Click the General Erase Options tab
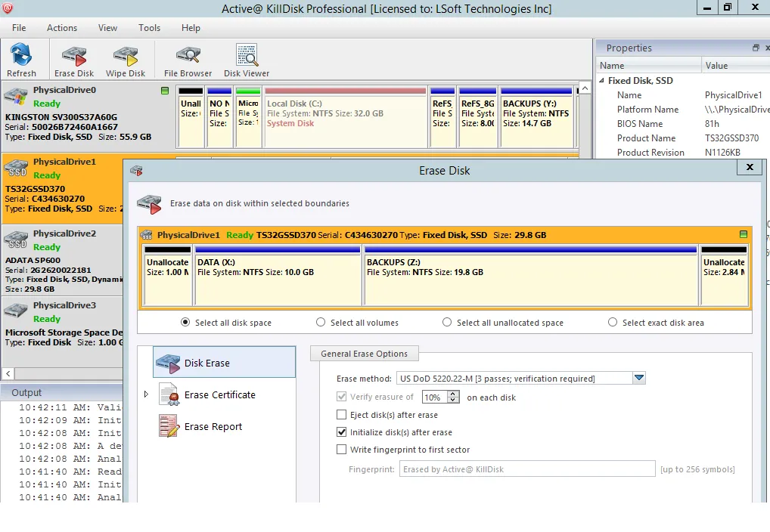The image size is (770, 532). [x=364, y=353]
